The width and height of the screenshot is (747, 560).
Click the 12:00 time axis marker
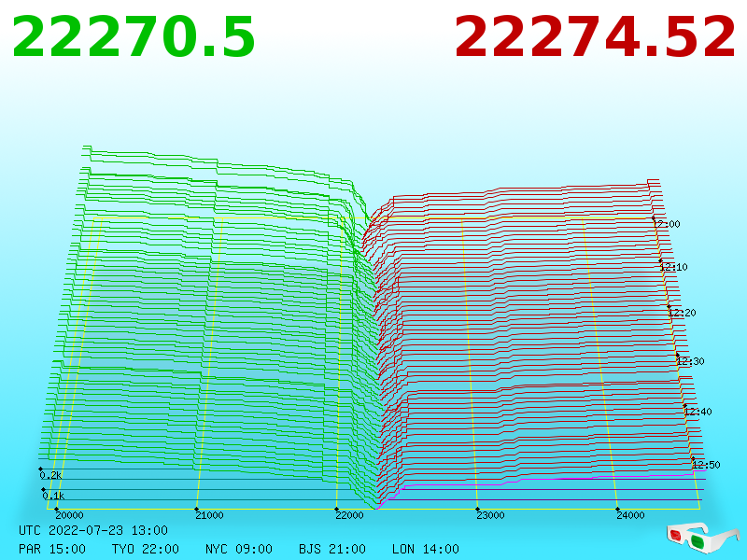click(667, 224)
